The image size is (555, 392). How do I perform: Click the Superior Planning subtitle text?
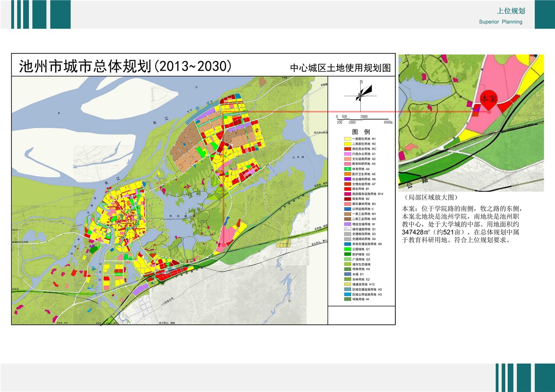(x=501, y=22)
